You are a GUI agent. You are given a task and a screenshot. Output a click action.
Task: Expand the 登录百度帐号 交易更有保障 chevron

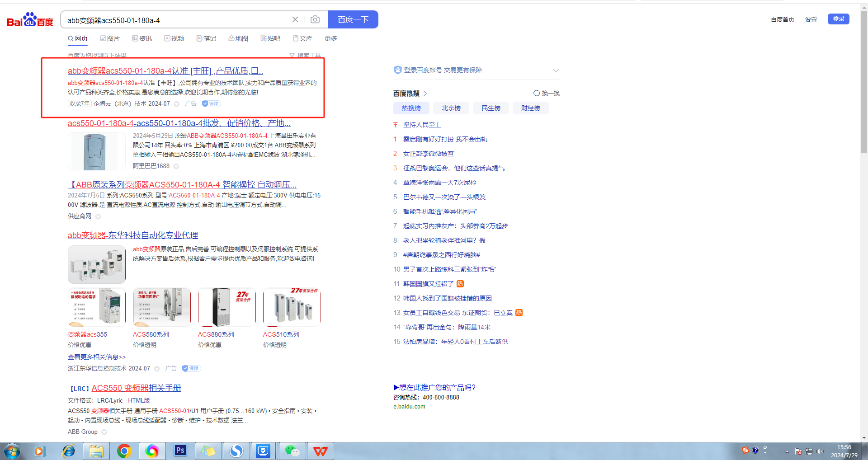click(x=556, y=70)
